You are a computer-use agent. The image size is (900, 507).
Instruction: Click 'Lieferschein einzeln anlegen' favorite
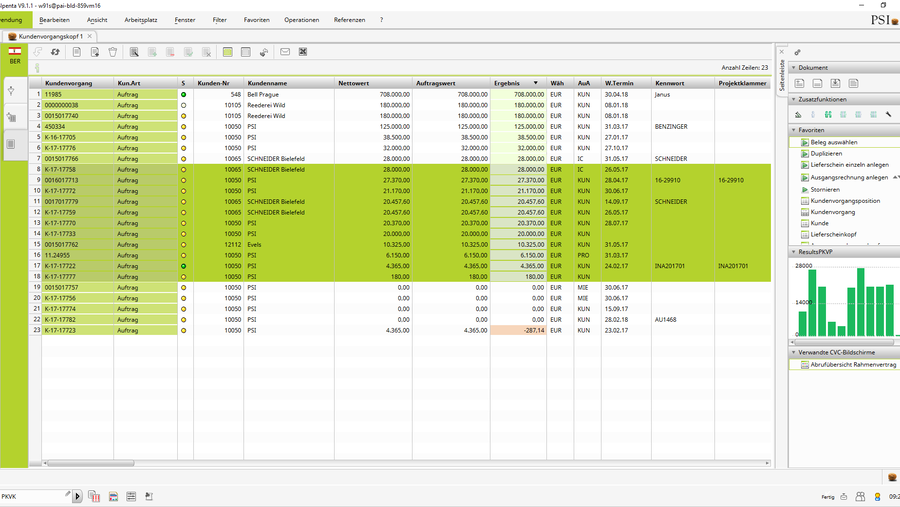pos(849,165)
